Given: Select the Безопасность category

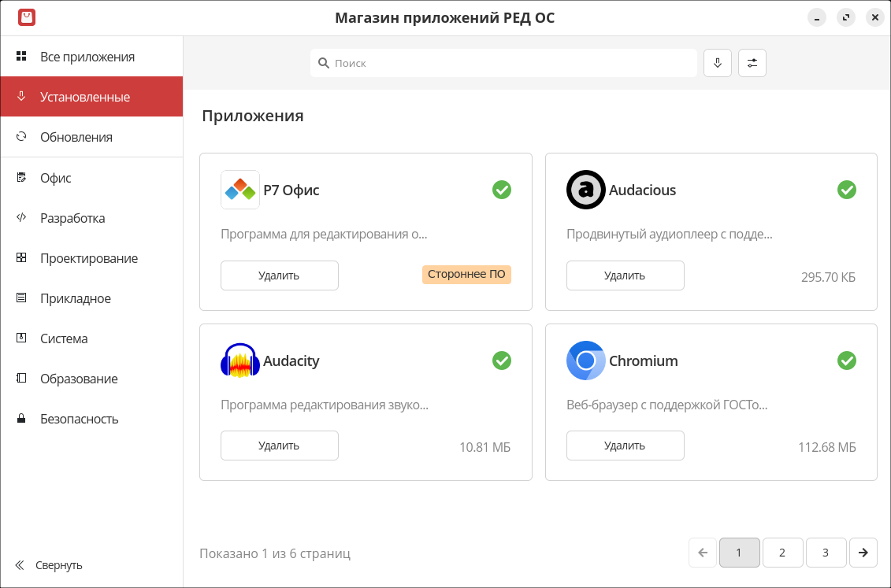Looking at the screenshot, I should click(x=79, y=419).
